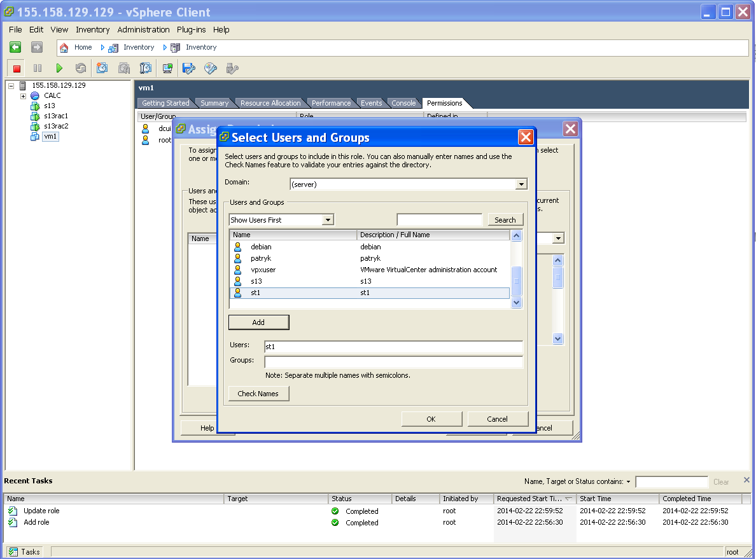Click the Groups text field
This screenshot has height=559, width=756.
393,362
